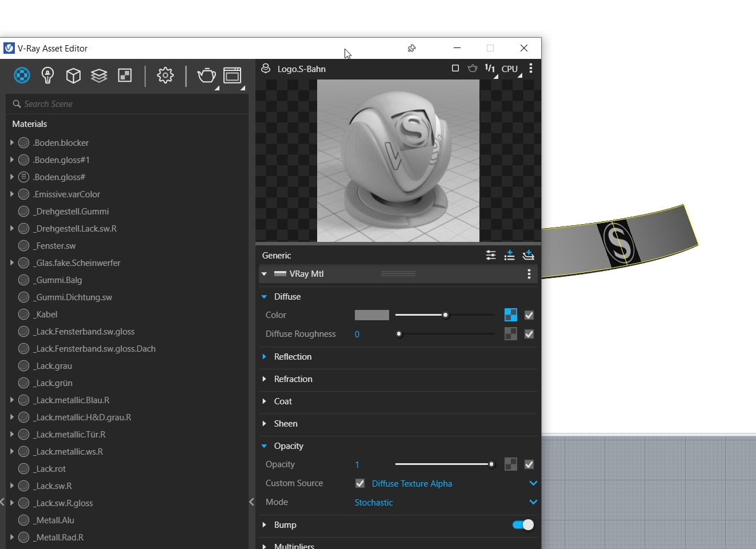This screenshot has width=756, height=549.
Task: Show the V-Ray Frame Buffer window
Action: click(233, 75)
